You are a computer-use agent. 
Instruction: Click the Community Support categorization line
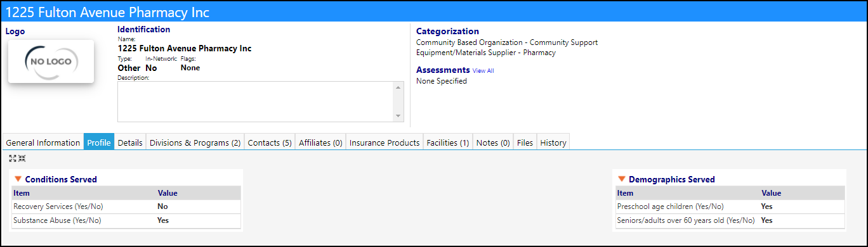point(507,42)
